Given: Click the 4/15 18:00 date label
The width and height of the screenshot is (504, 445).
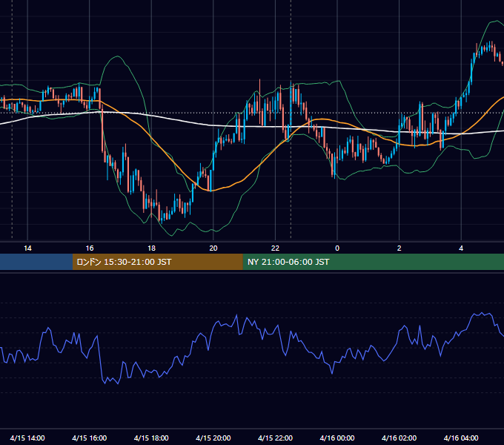Looking at the screenshot, I should [x=151, y=438].
